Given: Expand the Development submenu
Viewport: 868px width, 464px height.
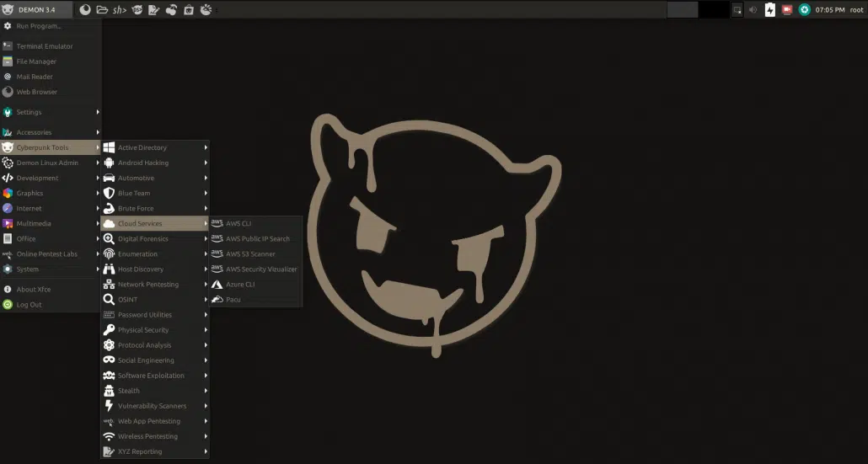Looking at the screenshot, I should [51, 178].
